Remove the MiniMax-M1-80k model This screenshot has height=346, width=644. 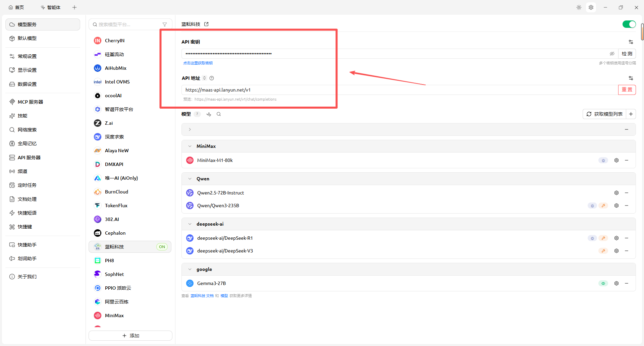[627, 160]
